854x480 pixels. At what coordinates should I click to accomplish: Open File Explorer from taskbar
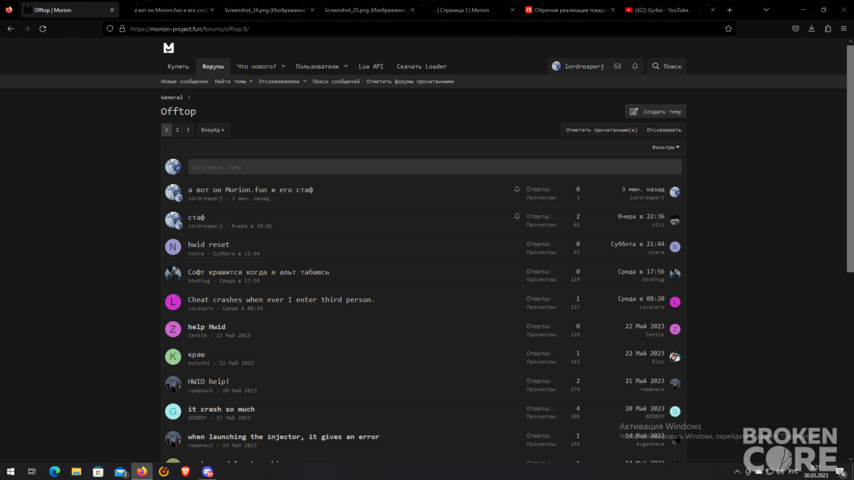coord(76,471)
